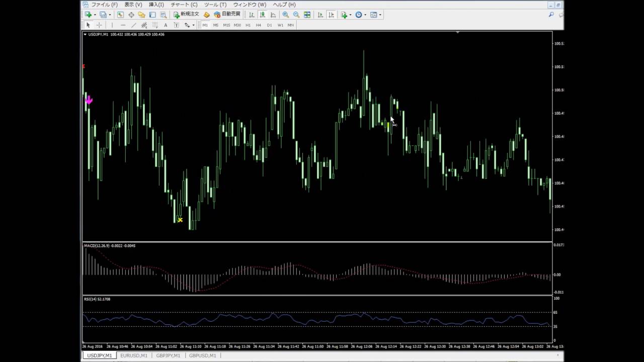Select the H4 timeframe button
Screen dimensions: 644x362
pos(258,25)
